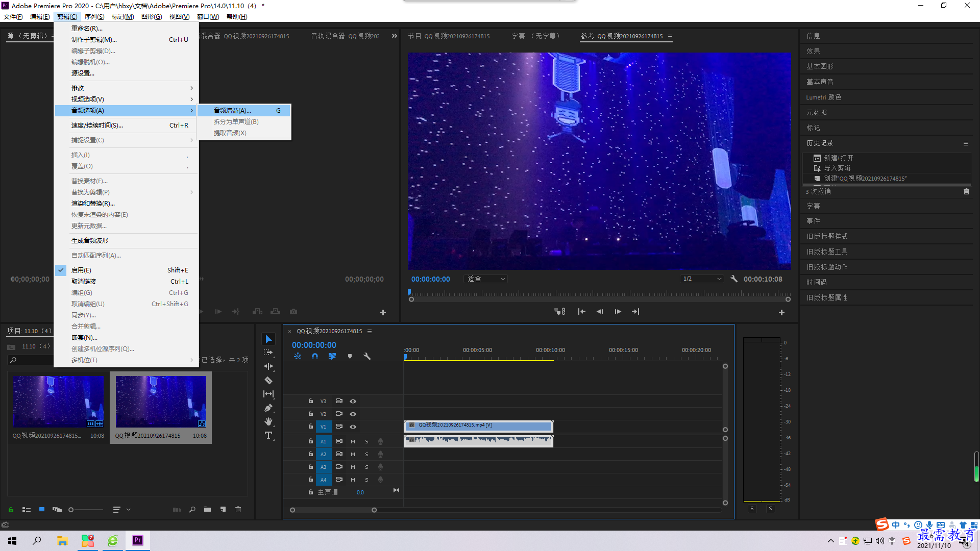Image resolution: width=980 pixels, height=551 pixels.
Task: Toggle V3 track output eye
Action: point(353,402)
